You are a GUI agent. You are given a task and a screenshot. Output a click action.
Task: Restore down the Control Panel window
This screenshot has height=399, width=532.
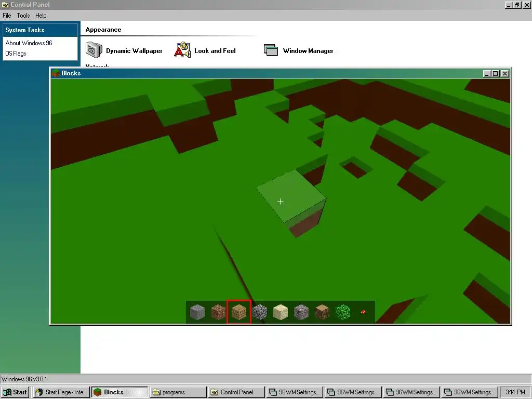517,5
